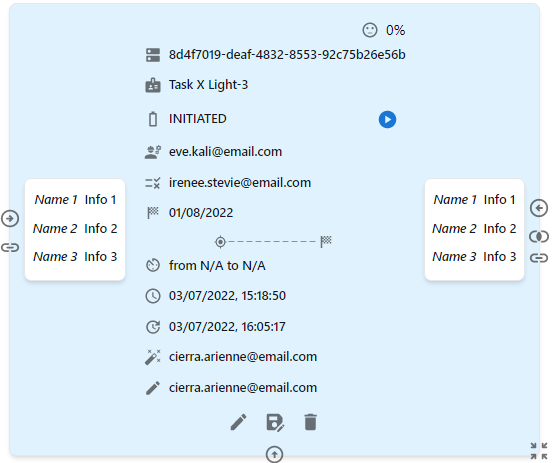Click the save-edit floppy disk icon
The width and height of the screenshot is (553, 463).
(275, 422)
